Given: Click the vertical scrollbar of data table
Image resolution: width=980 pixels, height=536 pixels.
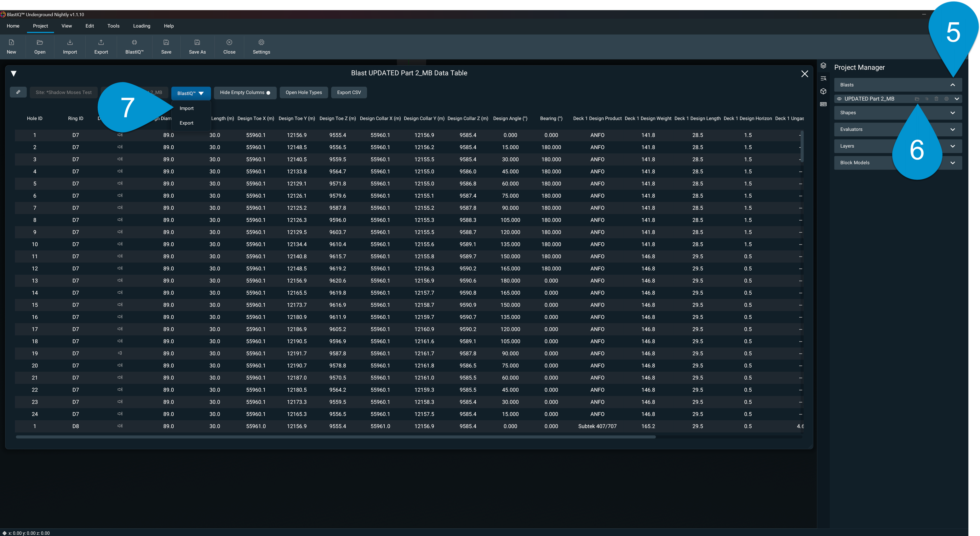Looking at the screenshot, I should (802, 146).
